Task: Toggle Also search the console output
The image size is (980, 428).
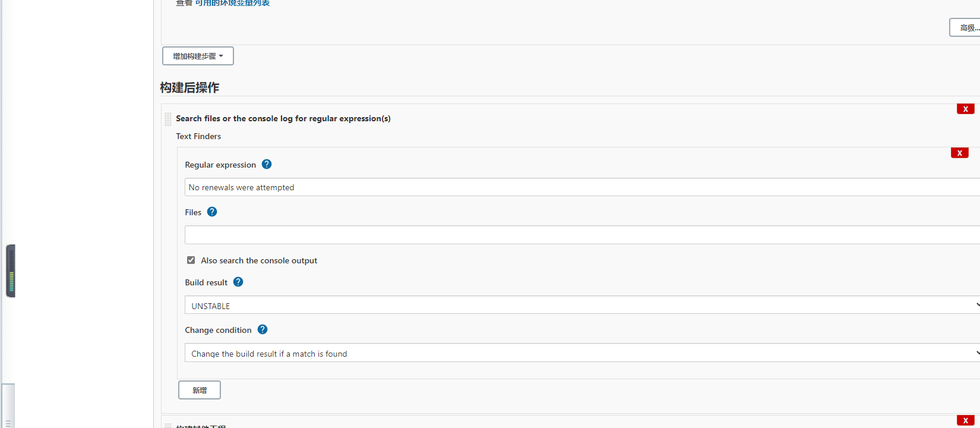Action: pyautogui.click(x=191, y=260)
